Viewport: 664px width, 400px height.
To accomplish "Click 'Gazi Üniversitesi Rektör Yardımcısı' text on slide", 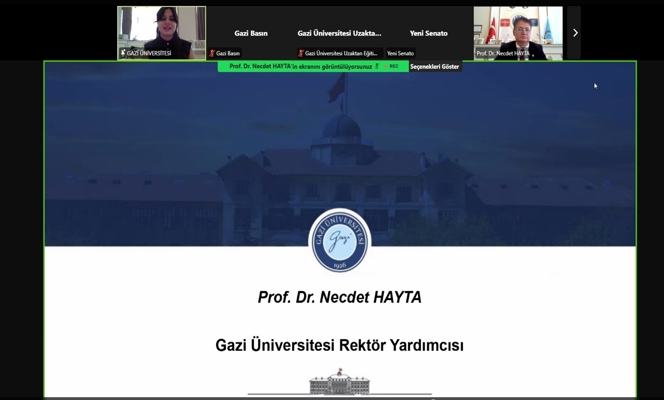I will (340, 345).
